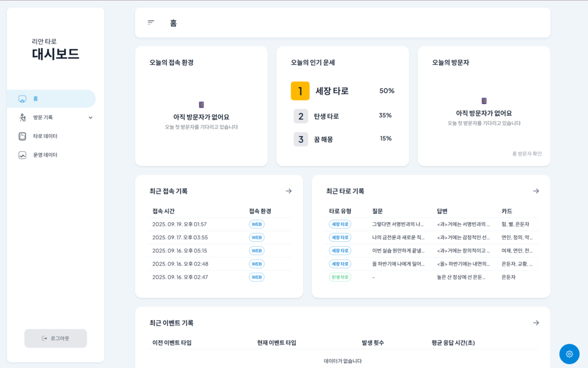Click the 로그아웃 button
Viewport: 588px width, 368px height.
[x=55, y=339]
